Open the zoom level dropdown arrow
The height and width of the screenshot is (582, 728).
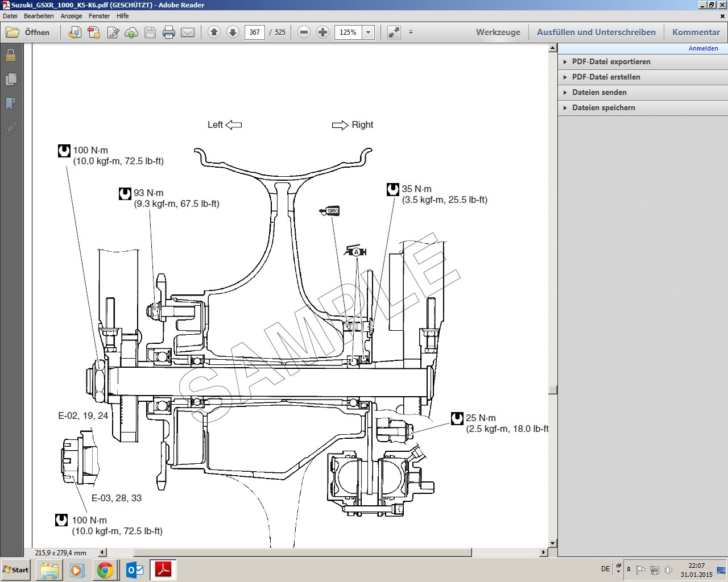click(369, 32)
